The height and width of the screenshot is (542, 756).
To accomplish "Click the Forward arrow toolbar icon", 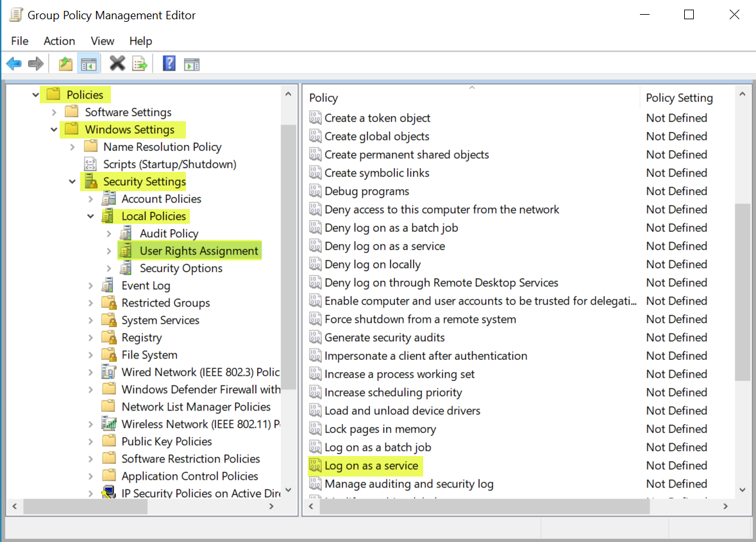I will tap(36, 64).
